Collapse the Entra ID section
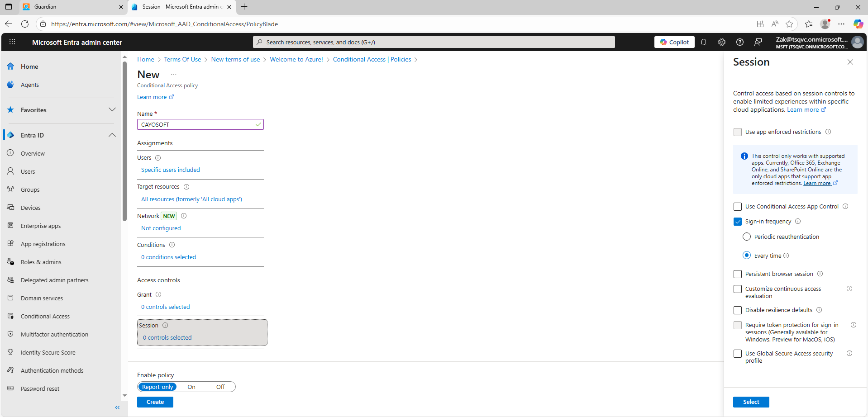 (112, 135)
